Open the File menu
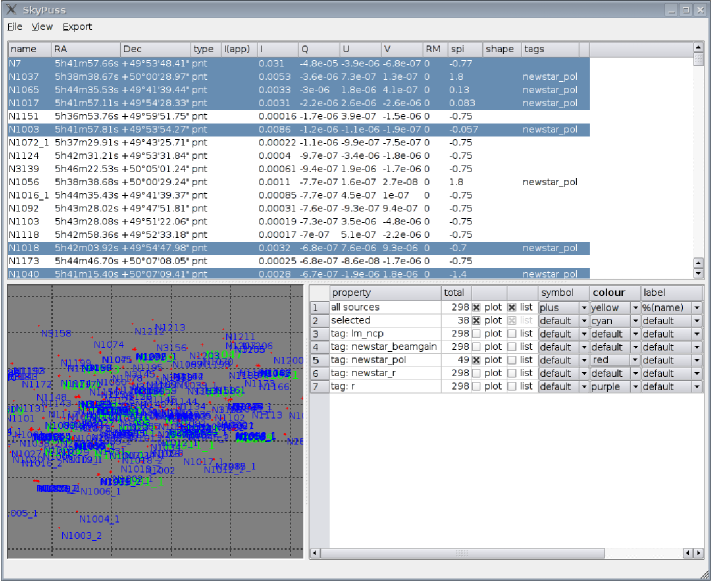This screenshot has height=581, width=711. (15, 26)
